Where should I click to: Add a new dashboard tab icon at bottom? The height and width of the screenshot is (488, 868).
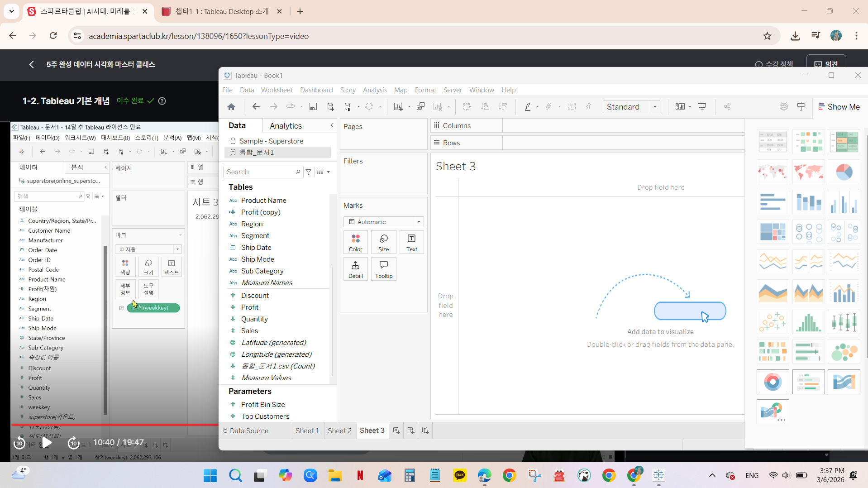tap(411, 431)
